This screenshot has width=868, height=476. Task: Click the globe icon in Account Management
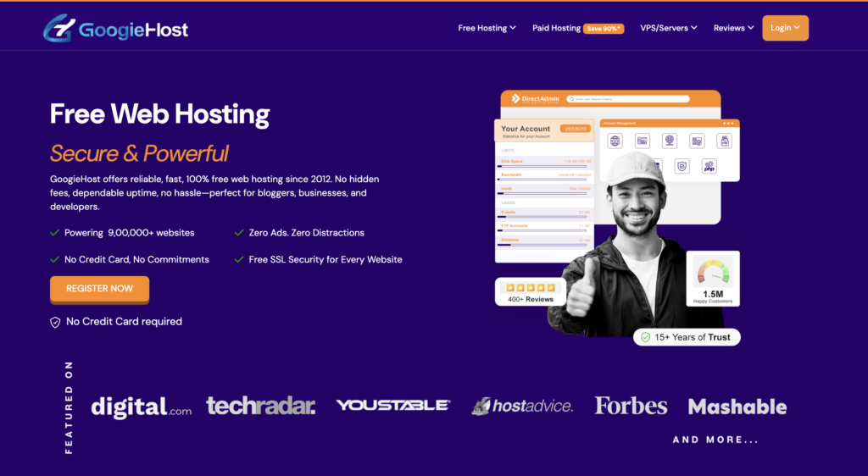tap(615, 141)
